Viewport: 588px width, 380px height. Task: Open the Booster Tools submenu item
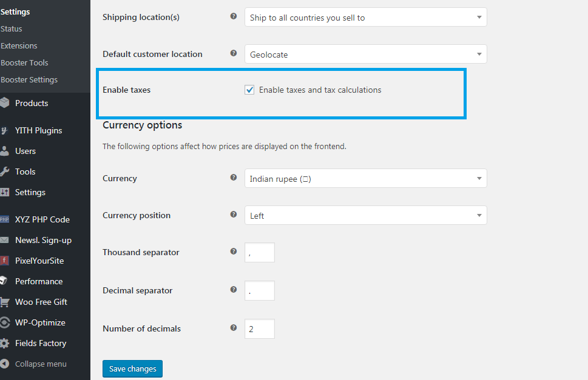click(24, 63)
